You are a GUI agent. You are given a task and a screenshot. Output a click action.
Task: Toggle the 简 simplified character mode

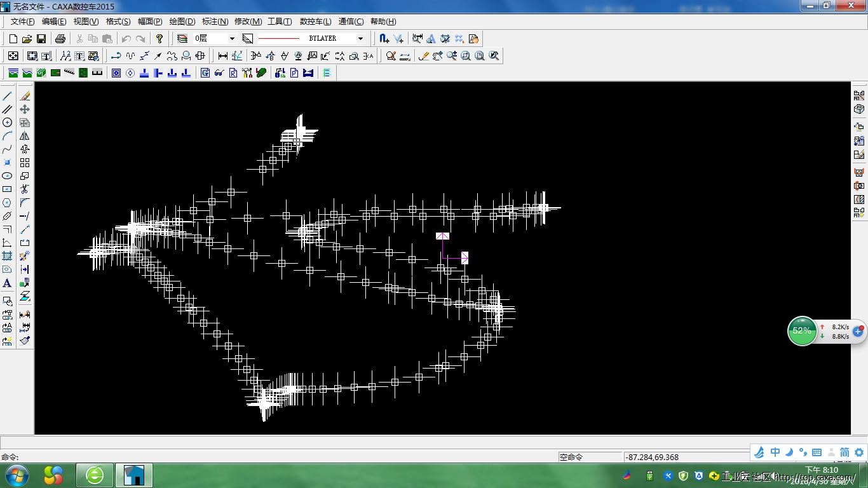click(x=844, y=452)
